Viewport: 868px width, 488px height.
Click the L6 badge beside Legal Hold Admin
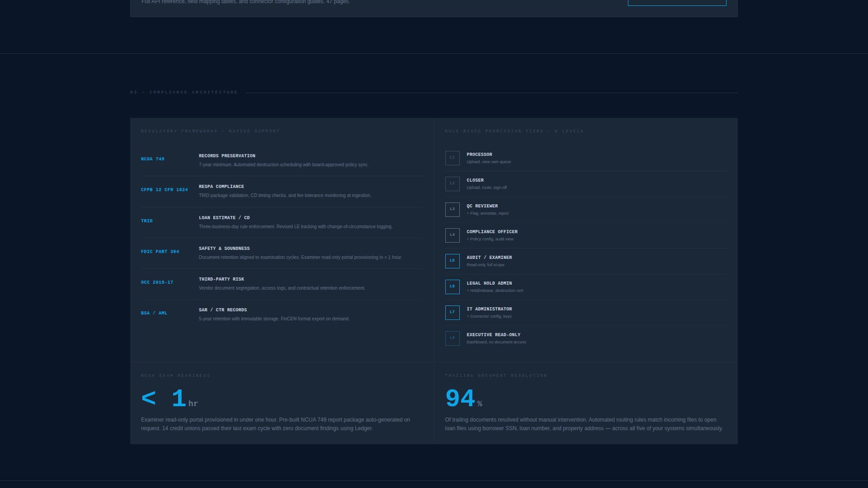pyautogui.click(x=452, y=286)
